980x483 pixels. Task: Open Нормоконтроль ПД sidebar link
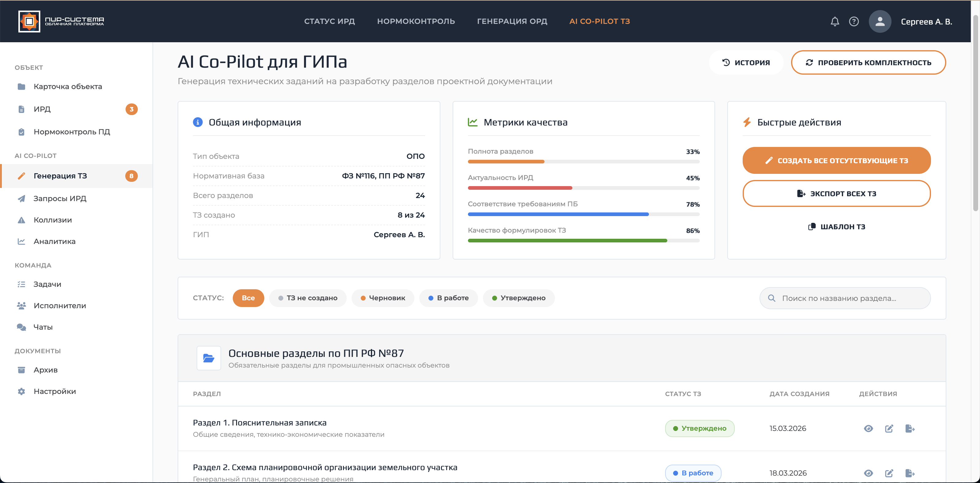coord(77,132)
